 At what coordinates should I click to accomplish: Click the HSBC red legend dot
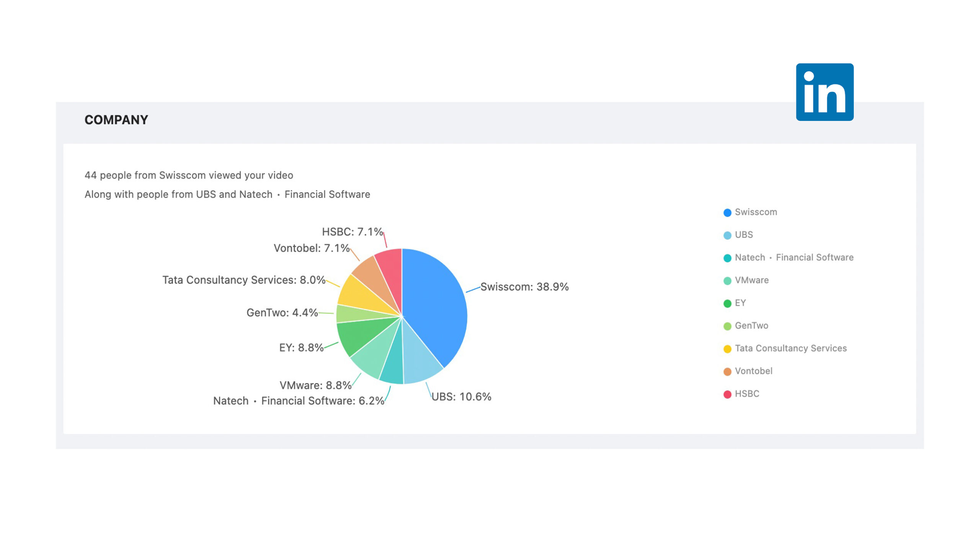pos(727,395)
